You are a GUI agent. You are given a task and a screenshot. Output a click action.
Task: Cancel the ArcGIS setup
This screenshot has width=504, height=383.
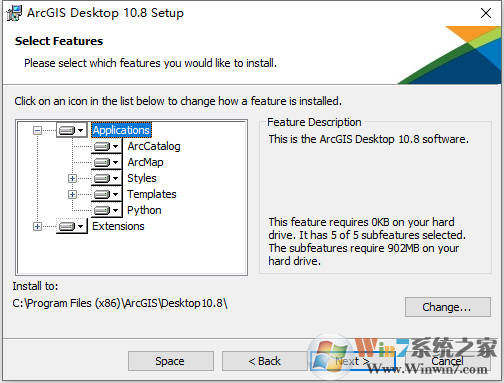447,361
